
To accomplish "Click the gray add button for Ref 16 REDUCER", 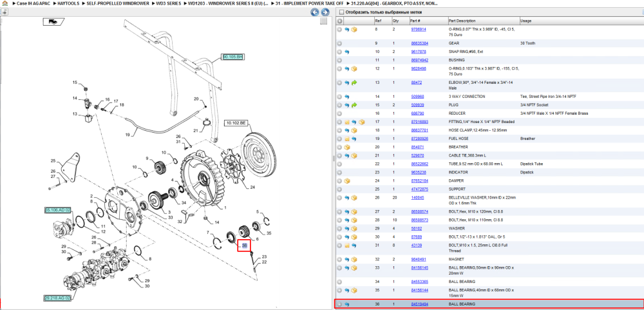I will pyautogui.click(x=339, y=113).
